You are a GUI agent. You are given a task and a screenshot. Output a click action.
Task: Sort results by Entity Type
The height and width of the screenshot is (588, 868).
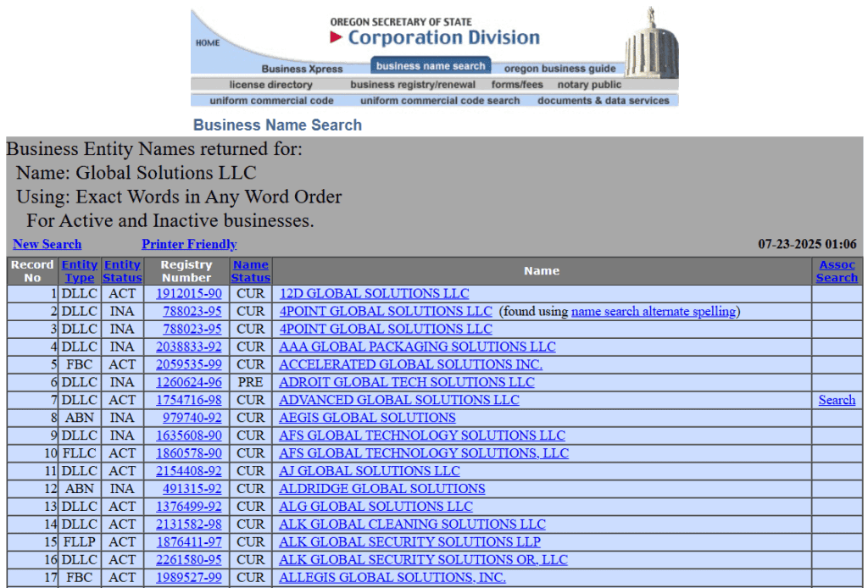[x=79, y=270]
